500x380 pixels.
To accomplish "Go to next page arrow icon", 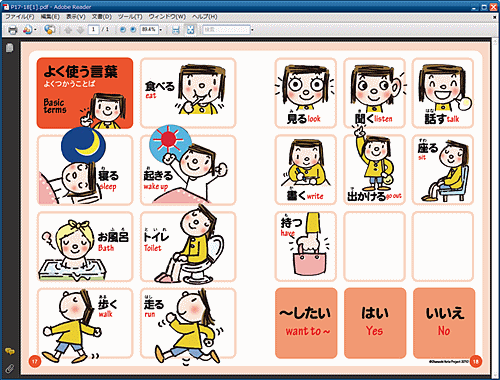I will (80, 30).
